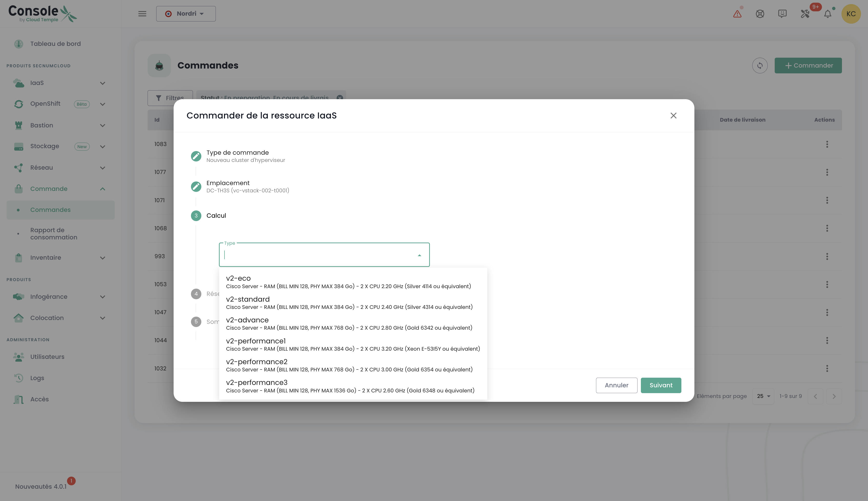The height and width of the screenshot is (501, 868).
Task: Click the refresh orders icon
Action: pos(760,65)
